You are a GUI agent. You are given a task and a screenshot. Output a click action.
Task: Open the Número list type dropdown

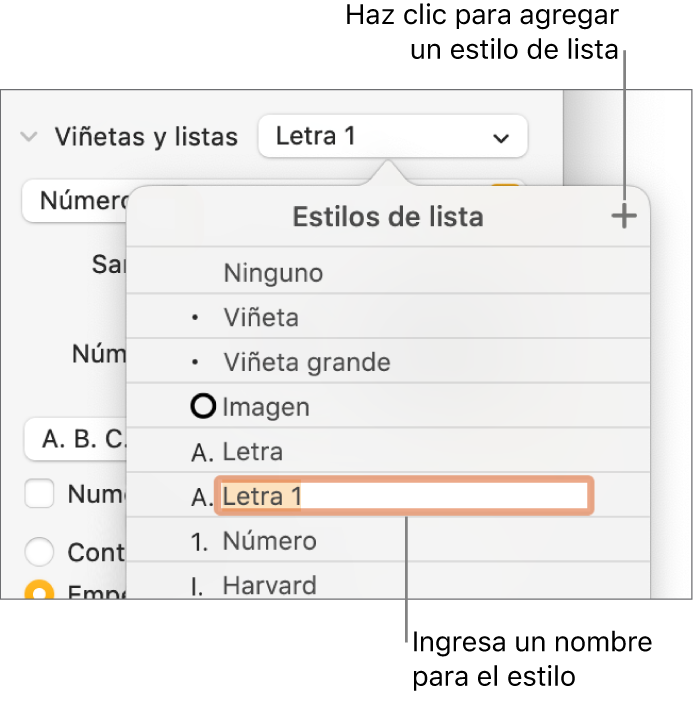pyautogui.click(x=75, y=201)
